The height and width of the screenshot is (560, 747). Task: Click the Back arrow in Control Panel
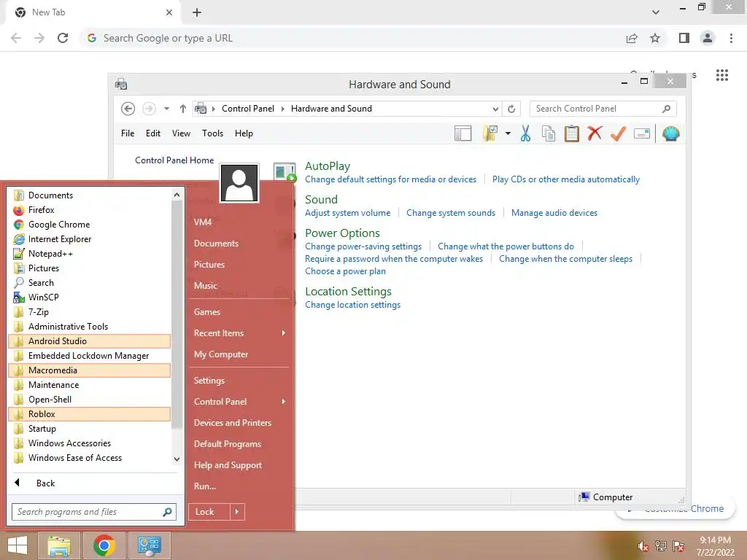tap(128, 109)
